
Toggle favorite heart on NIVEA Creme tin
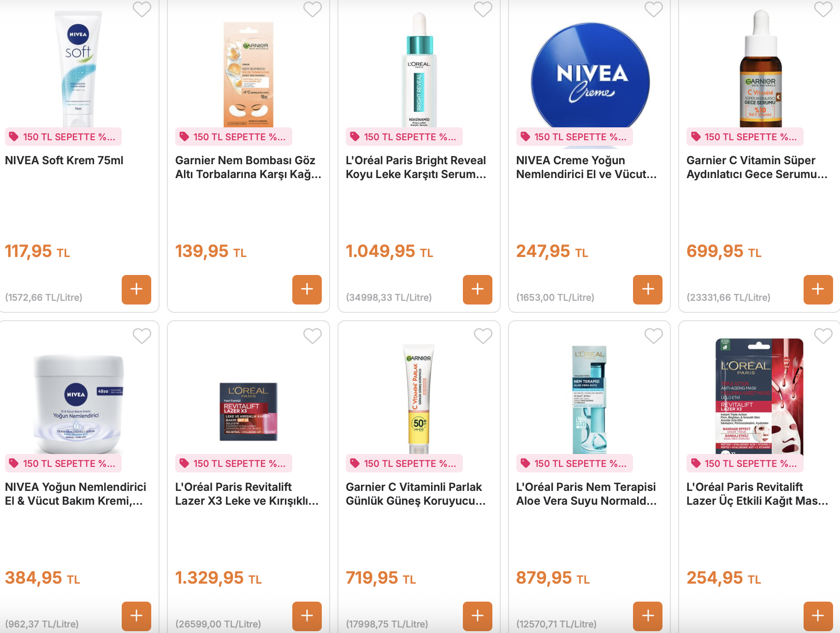click(x=654, y=9)
